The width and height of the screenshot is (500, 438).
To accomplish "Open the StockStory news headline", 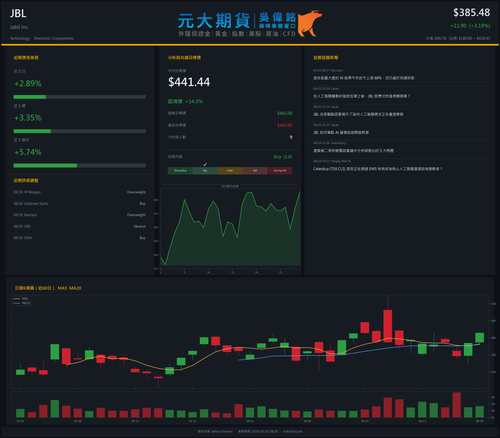I will (353, 151).
